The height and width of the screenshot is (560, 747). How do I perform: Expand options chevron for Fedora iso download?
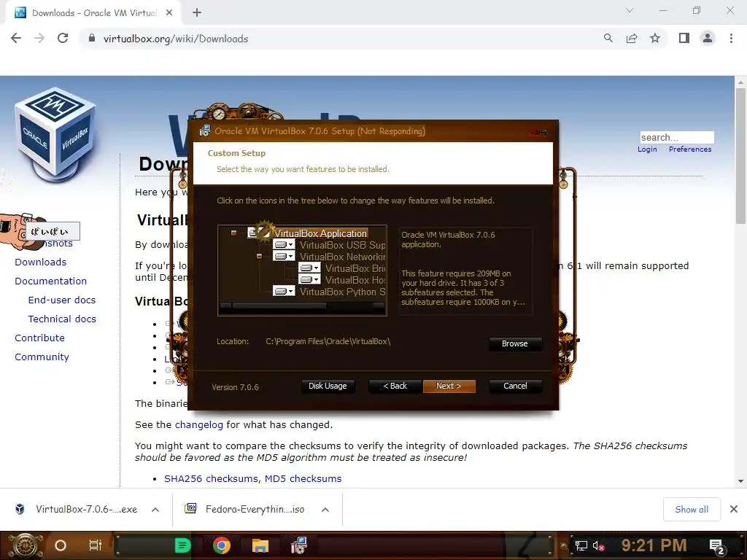click(325, 510)
